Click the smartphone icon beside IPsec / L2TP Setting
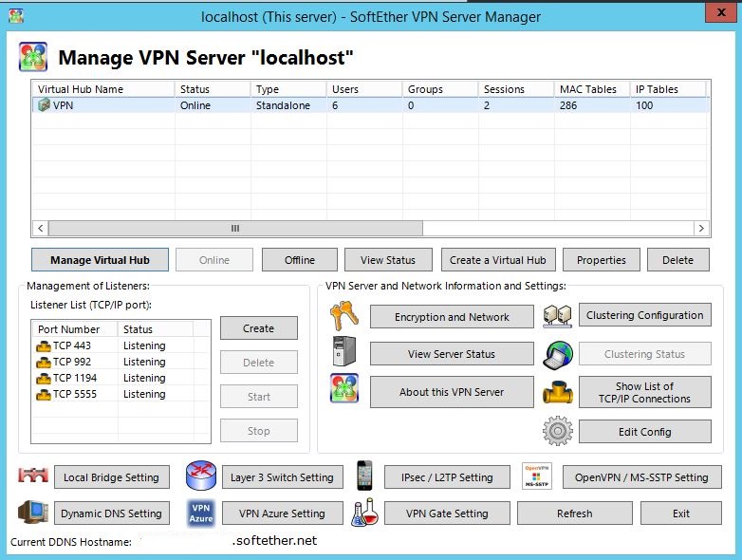The image size is (742, 560). tap(365, 476)
